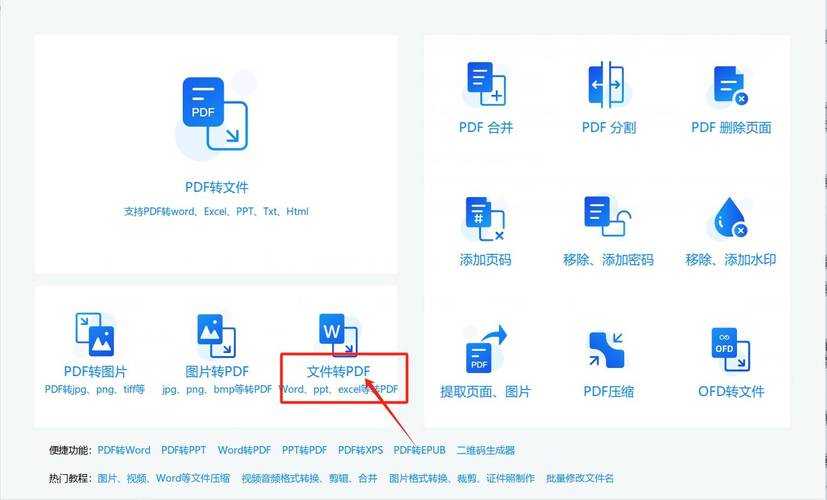Open the 批量修改文件名 tutorial link

(x=580, y=478)
